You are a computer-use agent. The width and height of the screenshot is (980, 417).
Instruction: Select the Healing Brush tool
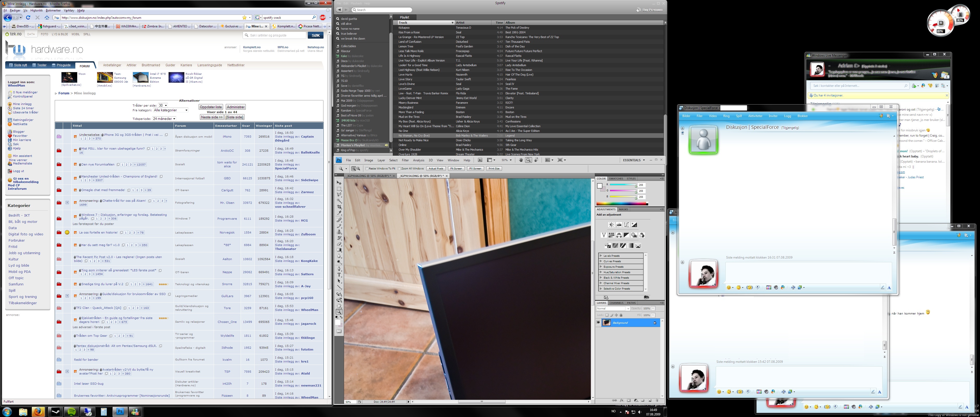click(x=339, y=220)
